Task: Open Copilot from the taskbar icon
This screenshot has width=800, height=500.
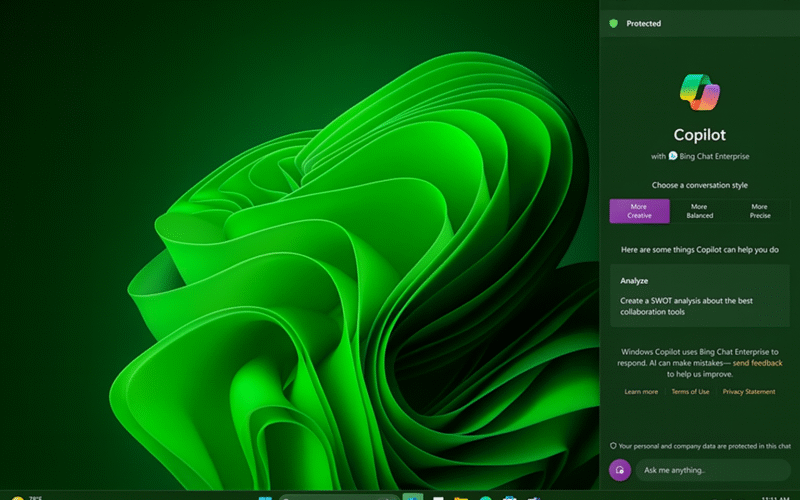Action: point(413,497)
